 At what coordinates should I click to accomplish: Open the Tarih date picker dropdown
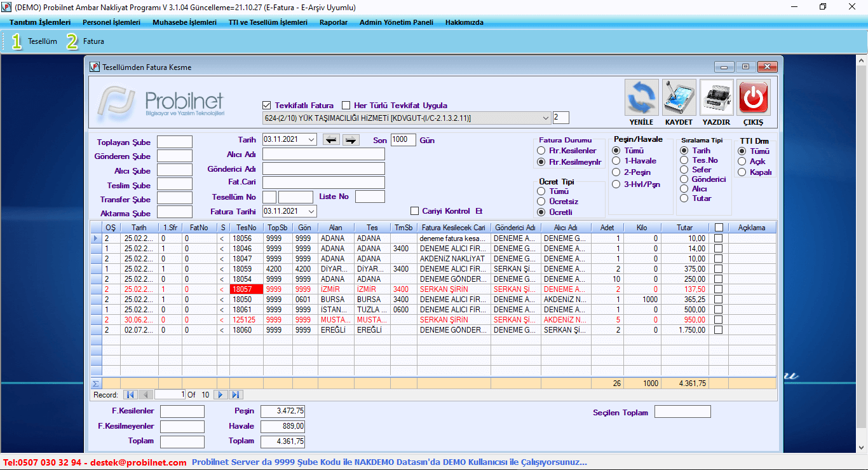pyautogui.click(x=311, y=140)
